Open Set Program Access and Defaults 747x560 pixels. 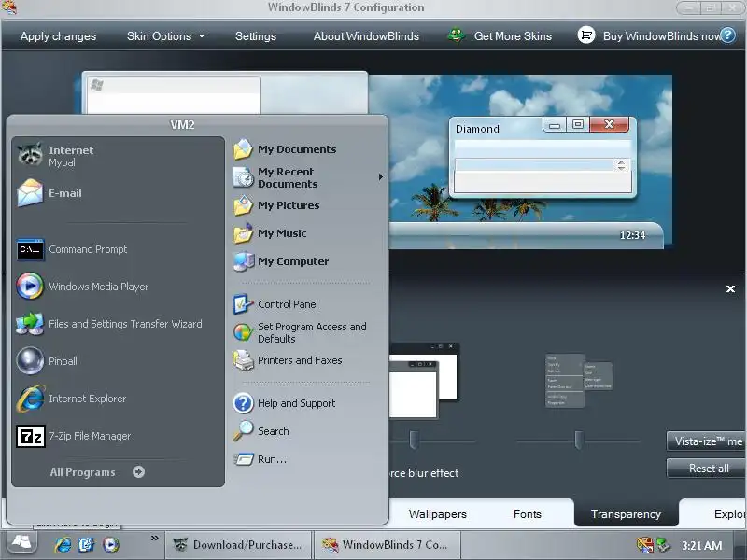(x=300, y=332)
